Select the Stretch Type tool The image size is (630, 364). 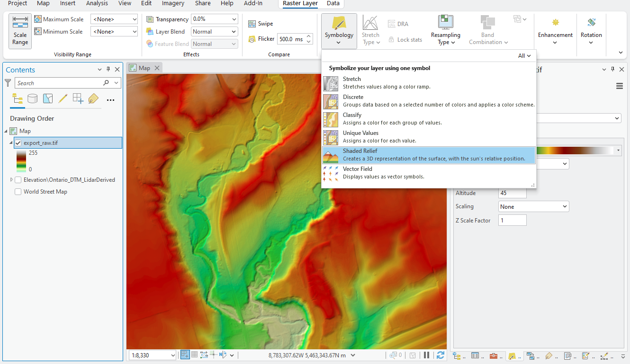coord(370,31)
